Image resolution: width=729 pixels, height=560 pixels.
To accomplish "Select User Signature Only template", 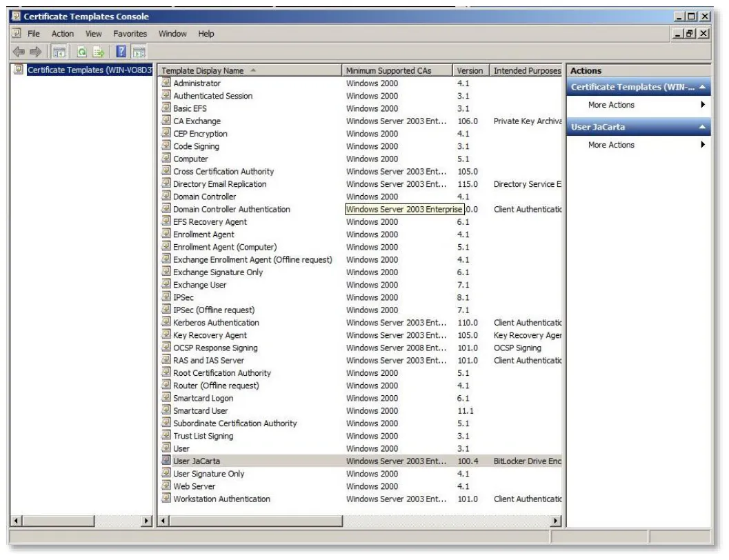I will 208,474.
